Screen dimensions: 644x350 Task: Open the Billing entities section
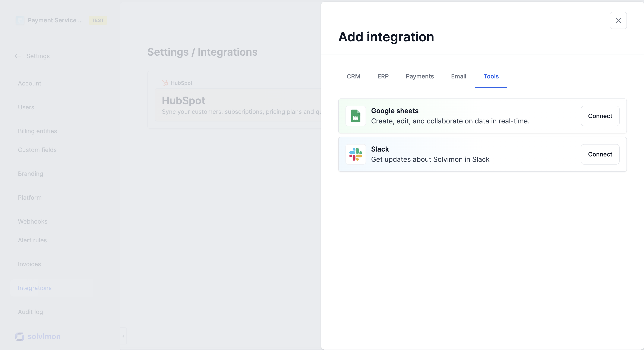(37, 131)
